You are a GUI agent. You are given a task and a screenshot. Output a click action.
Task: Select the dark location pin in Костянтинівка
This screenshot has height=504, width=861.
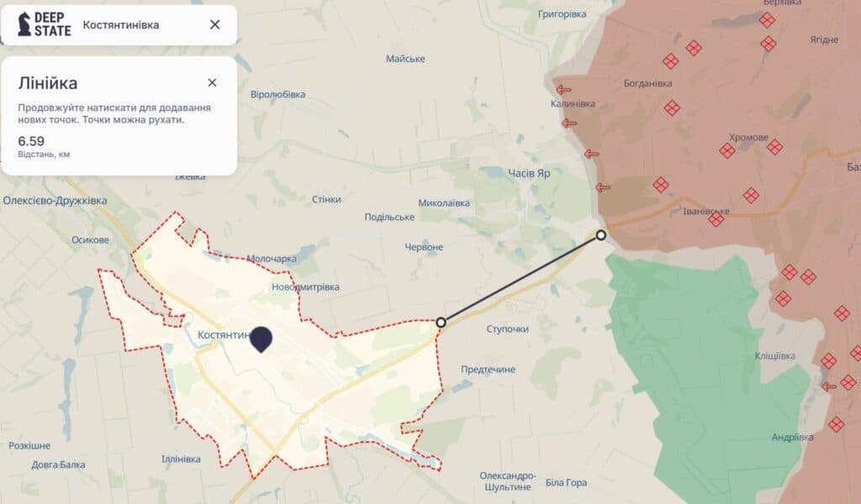[261, 339]
